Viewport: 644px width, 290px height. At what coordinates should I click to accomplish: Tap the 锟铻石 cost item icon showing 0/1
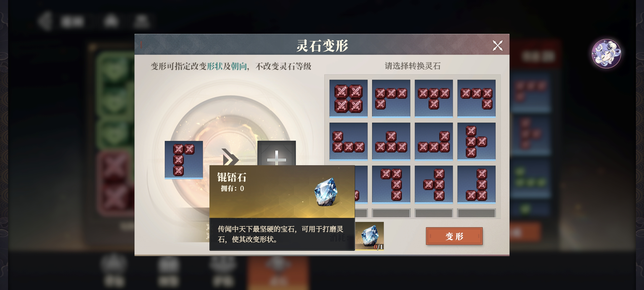pyautogui.click(x=369, y=236)
